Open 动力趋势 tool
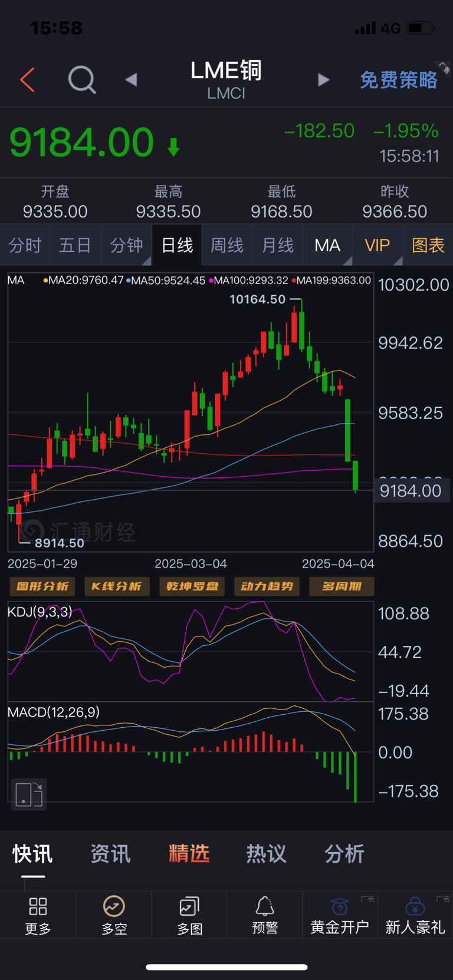Image resolution: width=453 pixels, height=980 pixels. tap(267, 586)
